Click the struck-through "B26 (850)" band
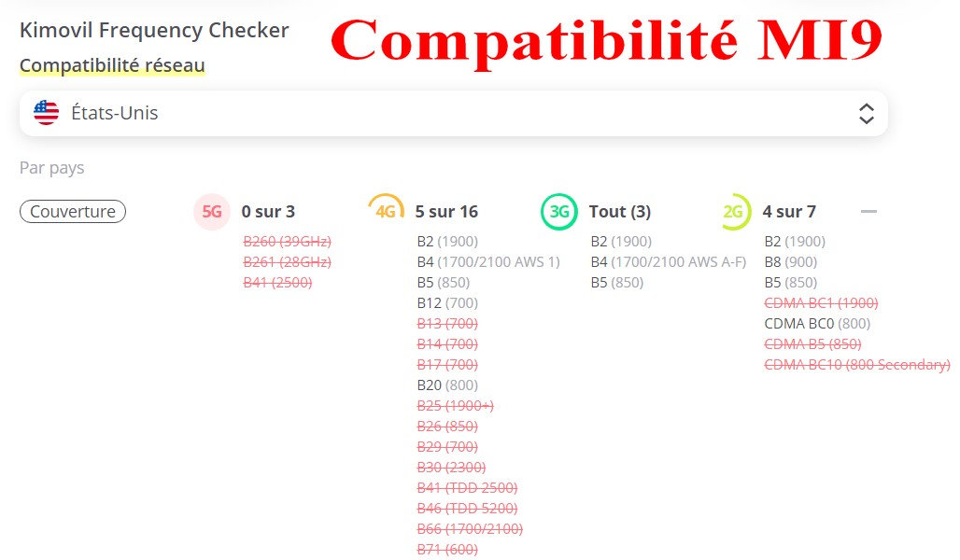This screenshot has width=960, height=560. (447, 426)
